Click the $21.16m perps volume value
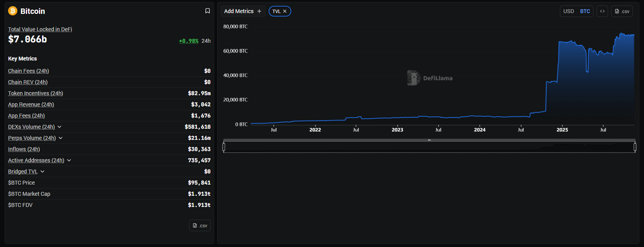This screenshot has height=247, width=644. pos(199,138)
